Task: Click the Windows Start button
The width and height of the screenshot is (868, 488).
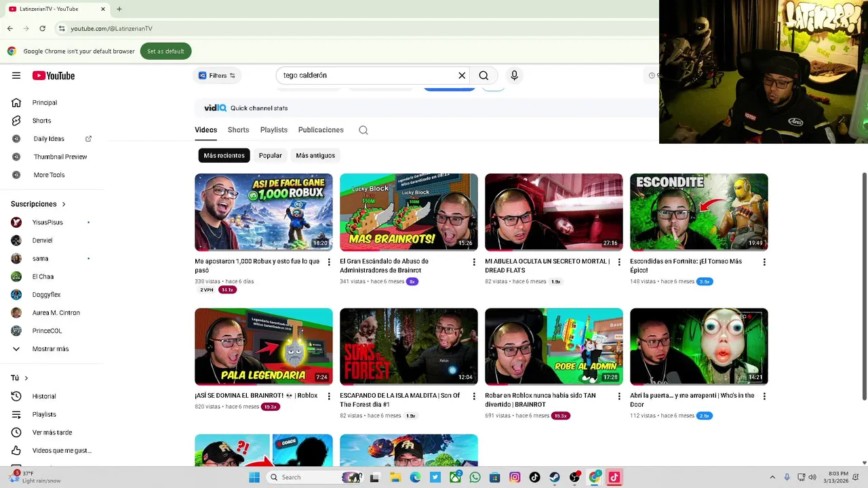Action: (x=254, y=477)
